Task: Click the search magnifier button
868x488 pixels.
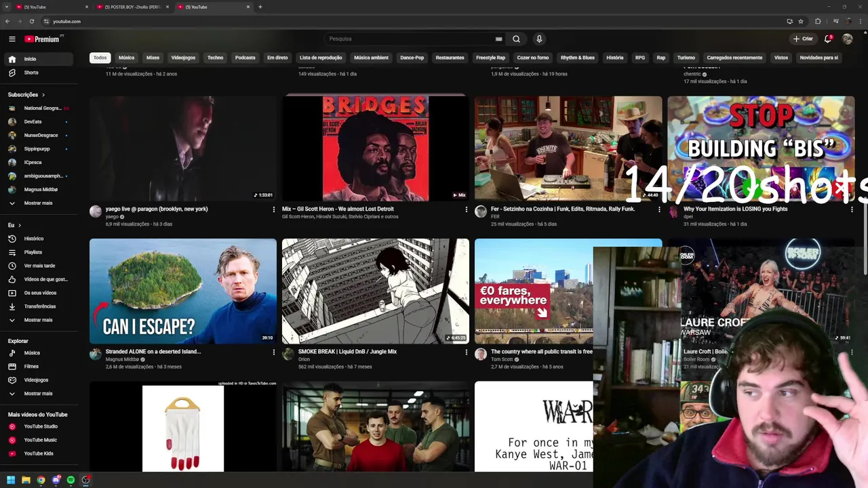Action: click(x=516, y=39)
